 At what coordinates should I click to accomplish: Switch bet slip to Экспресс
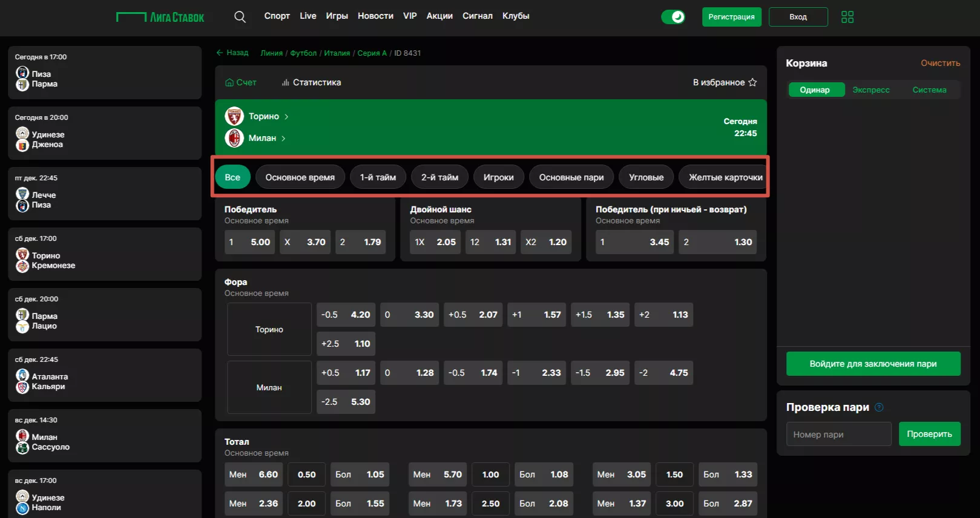870,90
